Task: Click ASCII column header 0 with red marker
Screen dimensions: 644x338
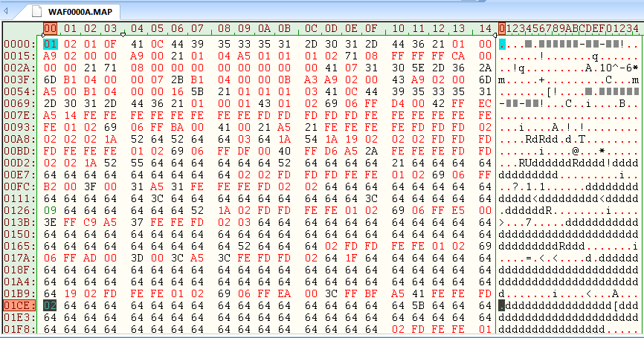Action: tap(503, 29)
